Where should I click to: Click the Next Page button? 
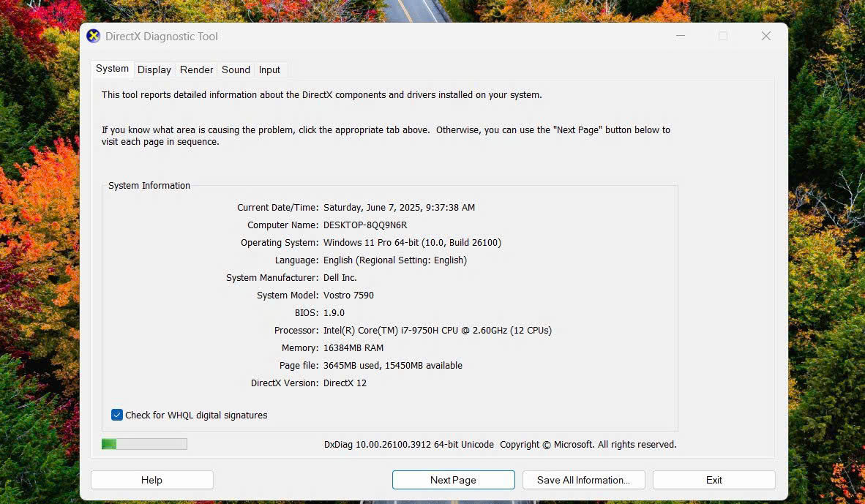[x=453, y=480]
